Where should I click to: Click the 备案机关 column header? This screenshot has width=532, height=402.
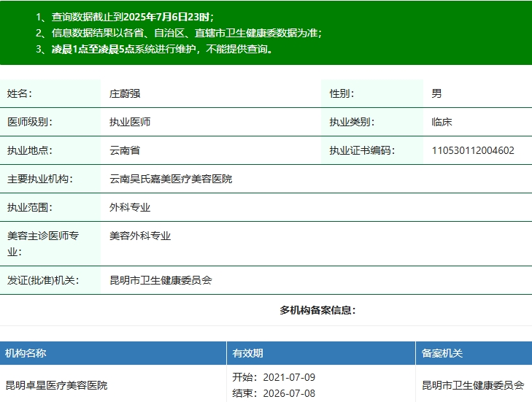[x=442, y=353]
